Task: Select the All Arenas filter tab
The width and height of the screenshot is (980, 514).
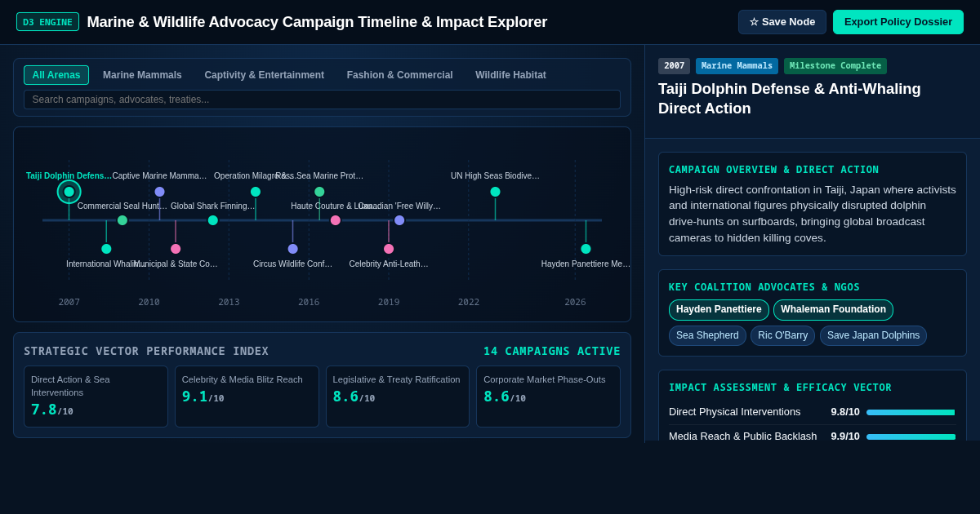Action: pyautogui.click(x=56, y=75)
